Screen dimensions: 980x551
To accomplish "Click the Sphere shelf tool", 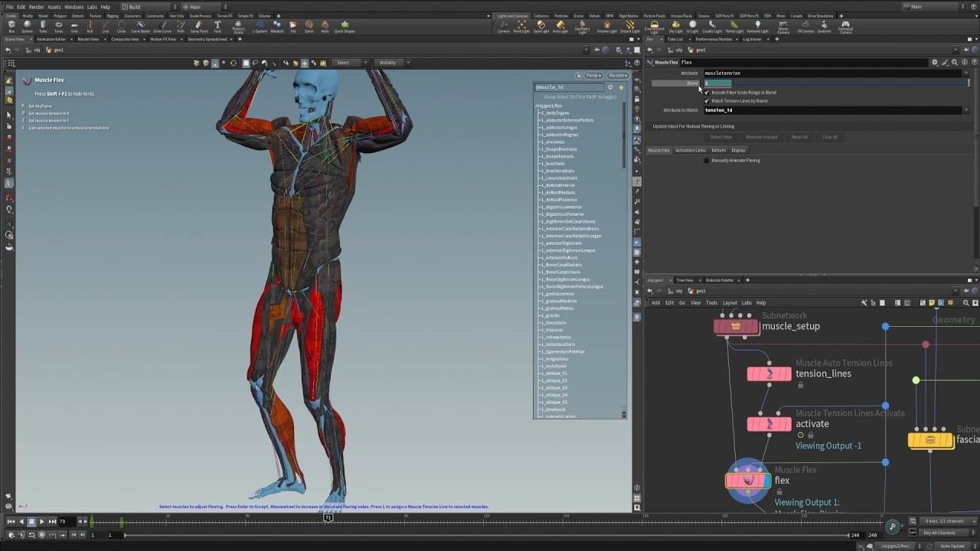I will tap(27, 26).
